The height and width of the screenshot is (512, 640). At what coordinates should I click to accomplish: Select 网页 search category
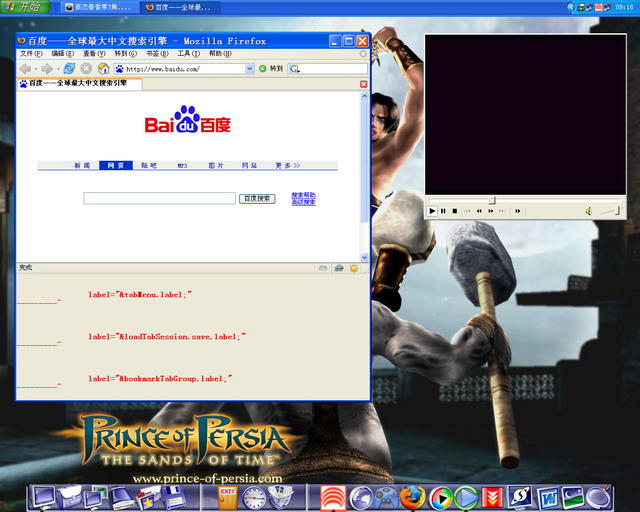tap(116, 165)
